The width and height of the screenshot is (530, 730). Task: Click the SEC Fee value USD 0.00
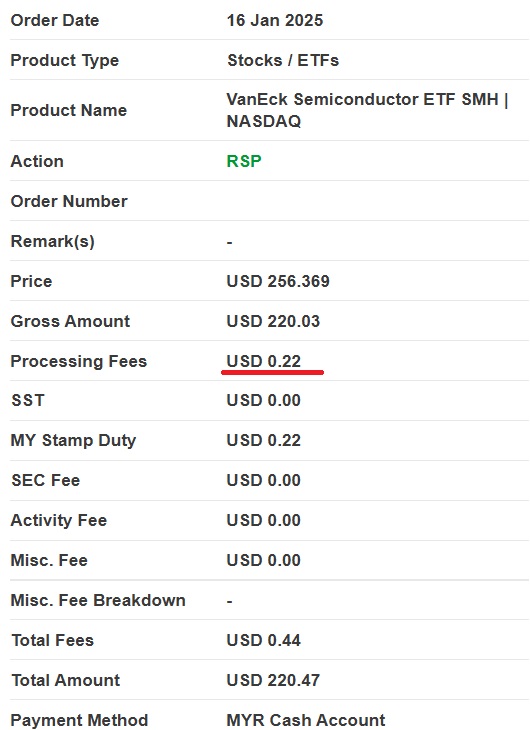[263, 480]
